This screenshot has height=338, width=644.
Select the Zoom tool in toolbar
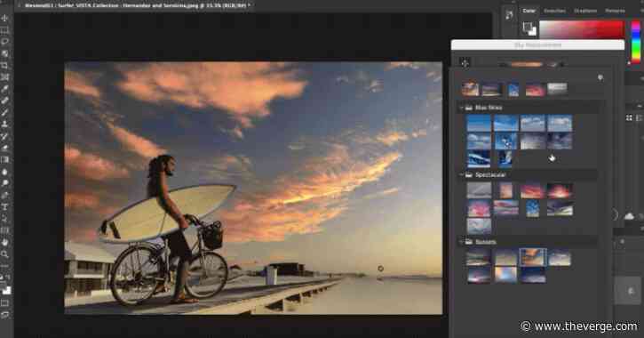click(5, 254)
